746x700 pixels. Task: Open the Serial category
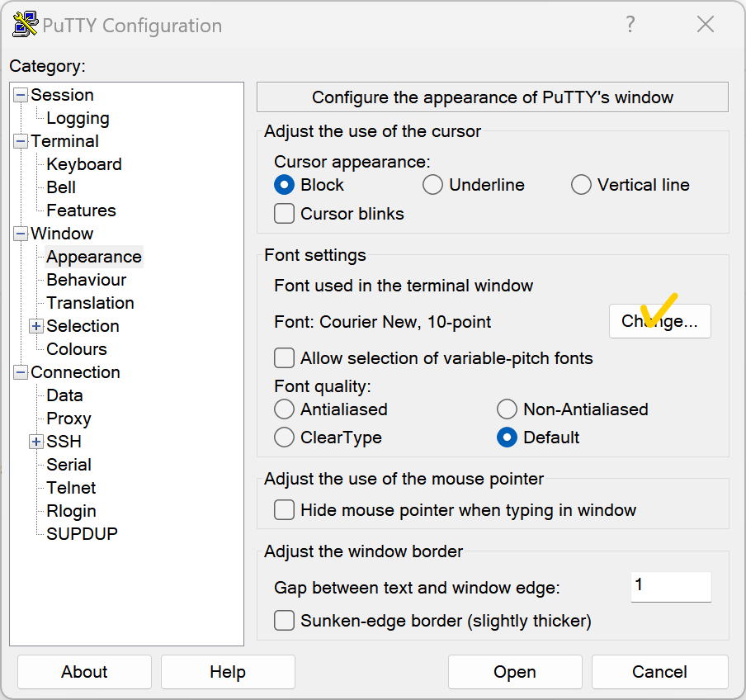click(x=69, y=465)
